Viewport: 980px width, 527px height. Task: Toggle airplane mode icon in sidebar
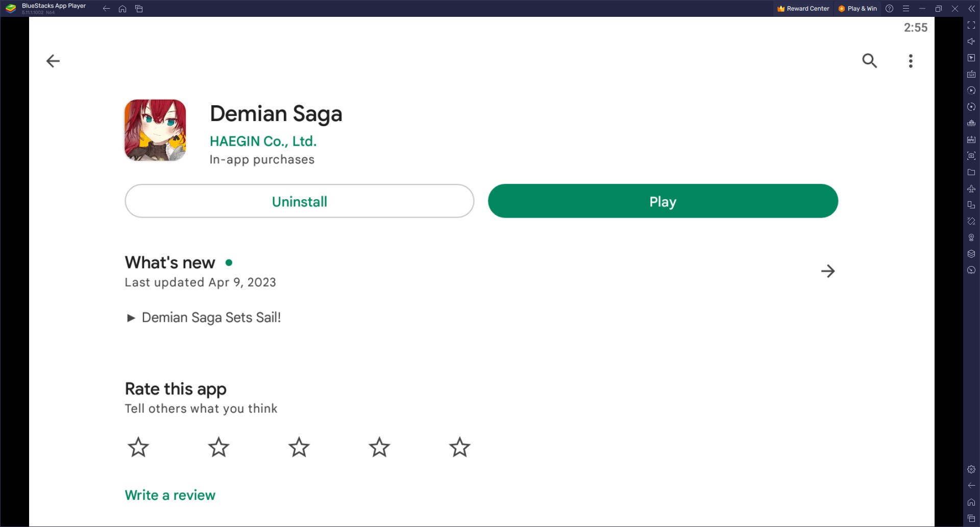[971, 188]
